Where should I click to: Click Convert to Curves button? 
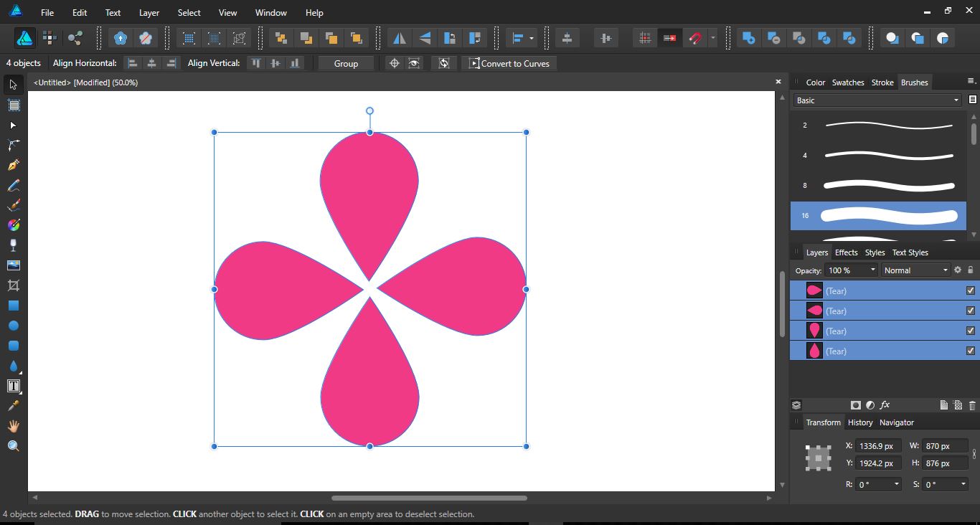pyautogui.click(x=509, y=63)
